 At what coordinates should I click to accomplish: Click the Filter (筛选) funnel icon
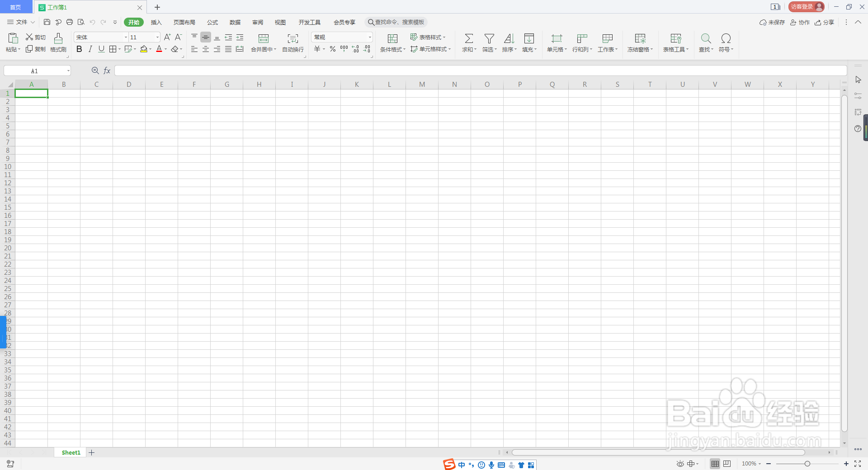489,38
